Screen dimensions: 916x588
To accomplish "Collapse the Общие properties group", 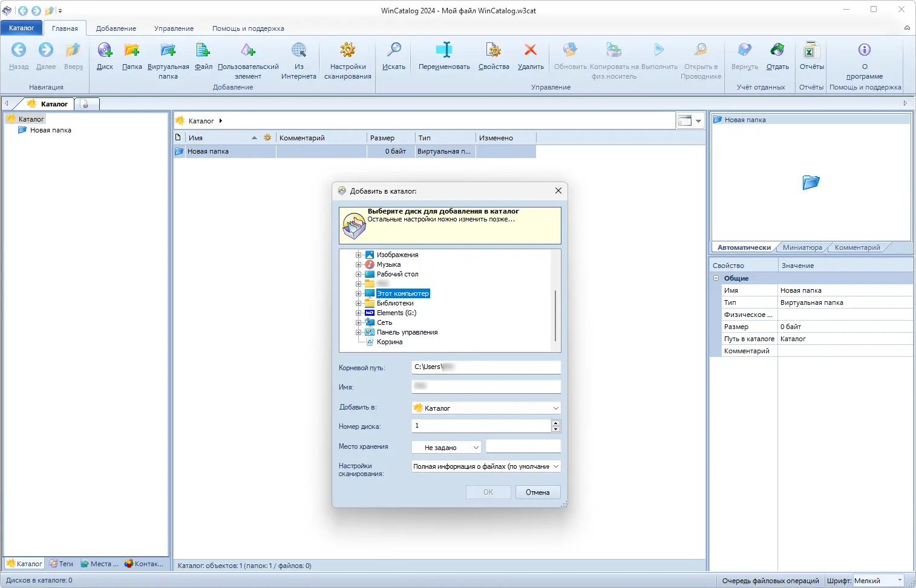I will click(x=716, y=278).
